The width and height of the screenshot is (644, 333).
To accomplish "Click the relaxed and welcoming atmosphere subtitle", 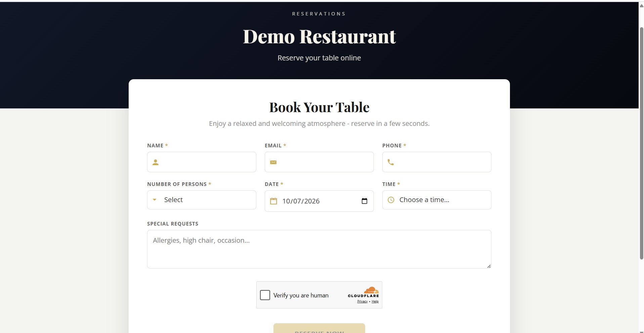I will click(319, 124).
